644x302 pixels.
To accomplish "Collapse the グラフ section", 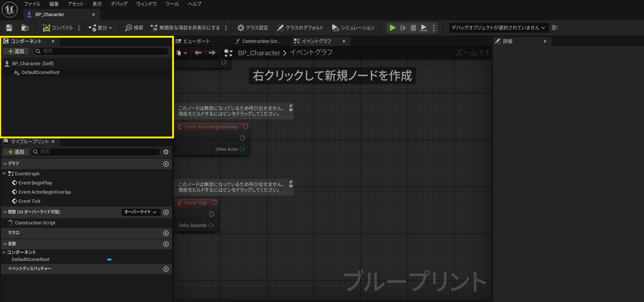I will point(5,164).
